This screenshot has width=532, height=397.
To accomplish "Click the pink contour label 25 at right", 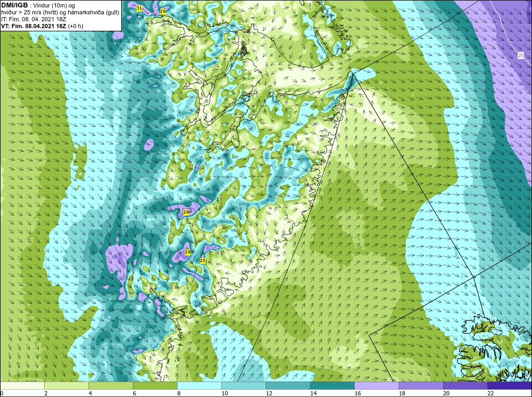I will tap(520, 56).
